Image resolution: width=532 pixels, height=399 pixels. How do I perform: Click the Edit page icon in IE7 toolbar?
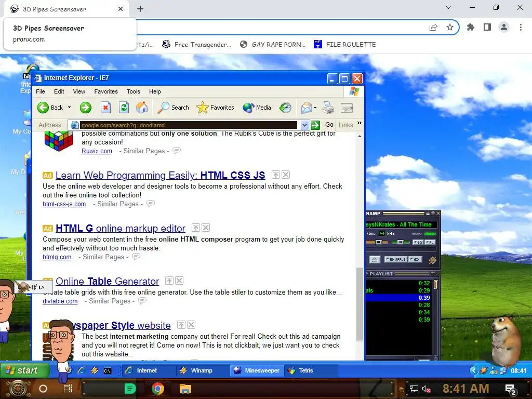pyautogui.click(x=347, y=108)
